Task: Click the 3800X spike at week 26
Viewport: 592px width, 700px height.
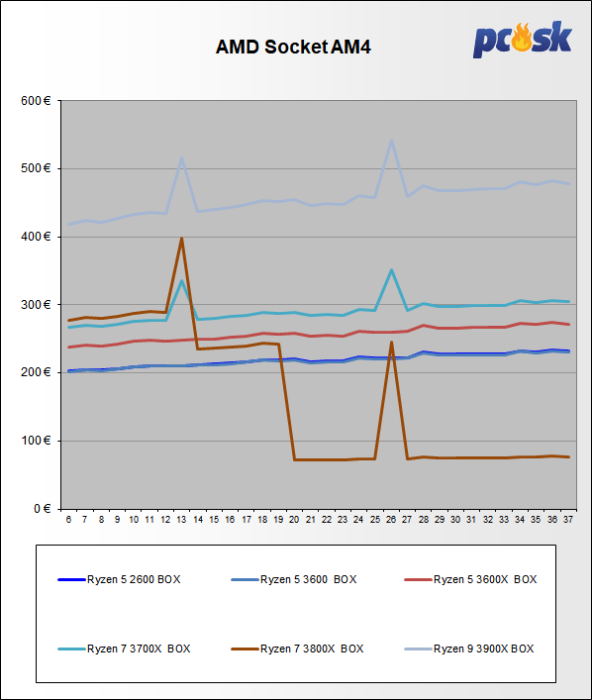Action: pos(391,343)
